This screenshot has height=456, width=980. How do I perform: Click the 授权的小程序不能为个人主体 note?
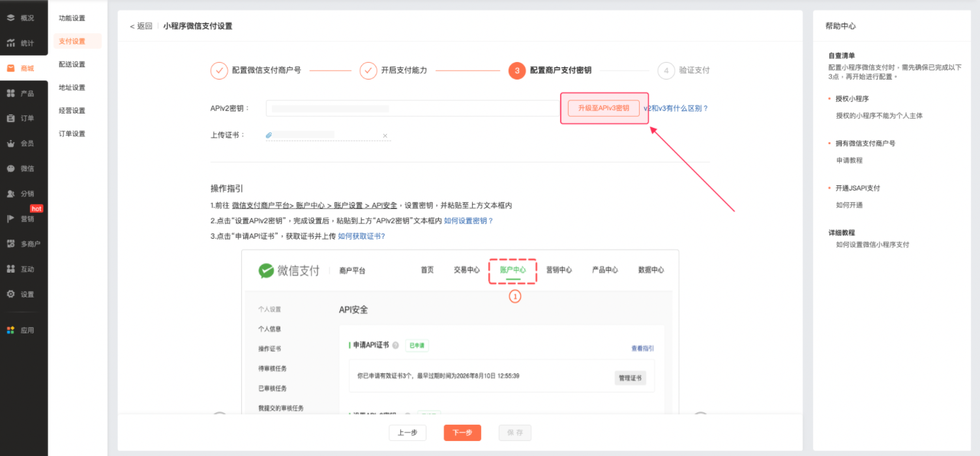[x=880, y=115]
